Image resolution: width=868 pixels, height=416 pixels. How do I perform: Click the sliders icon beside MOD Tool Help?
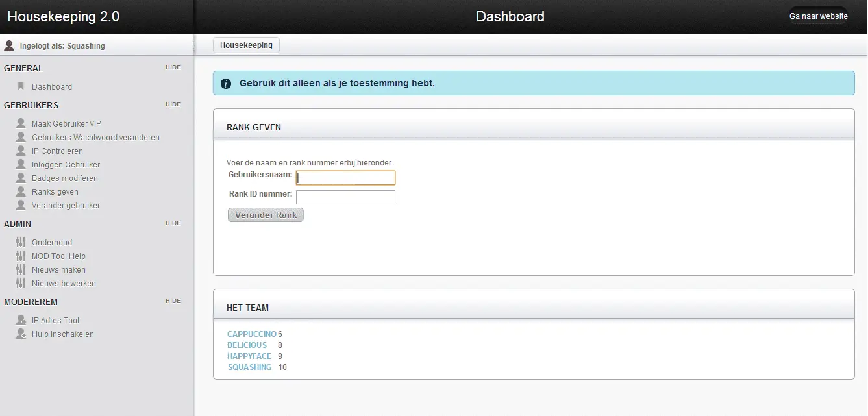(x=21, y=256)
